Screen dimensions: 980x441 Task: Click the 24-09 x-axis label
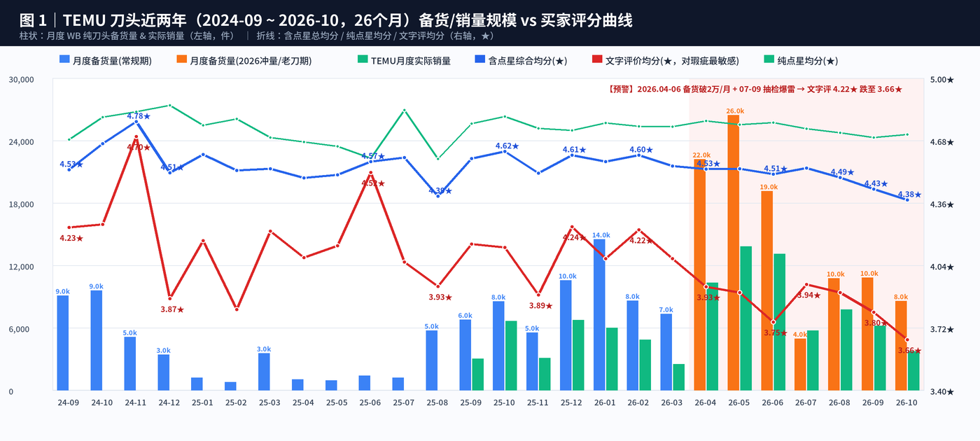point(69,402)
